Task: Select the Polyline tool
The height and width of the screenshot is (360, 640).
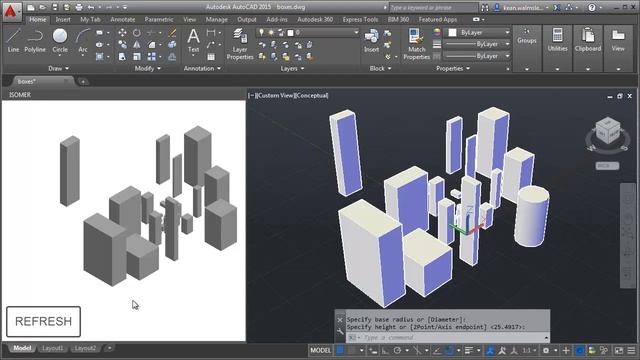Action: coord(35,41)
